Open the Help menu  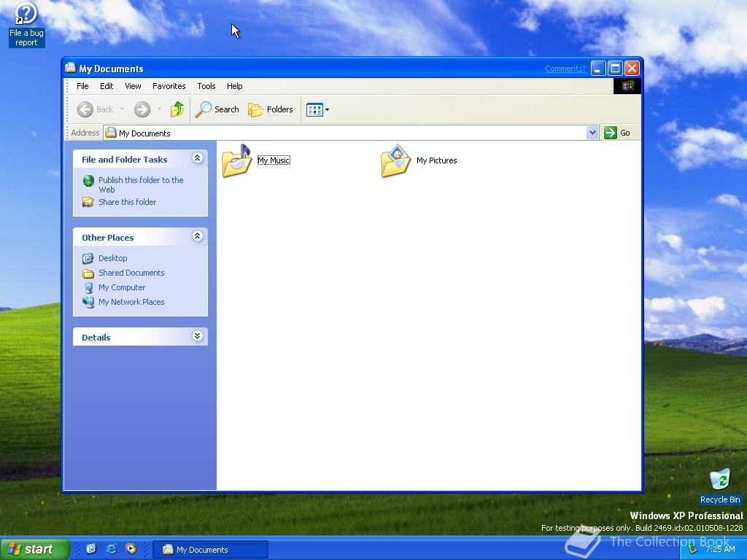click(234, 86)
